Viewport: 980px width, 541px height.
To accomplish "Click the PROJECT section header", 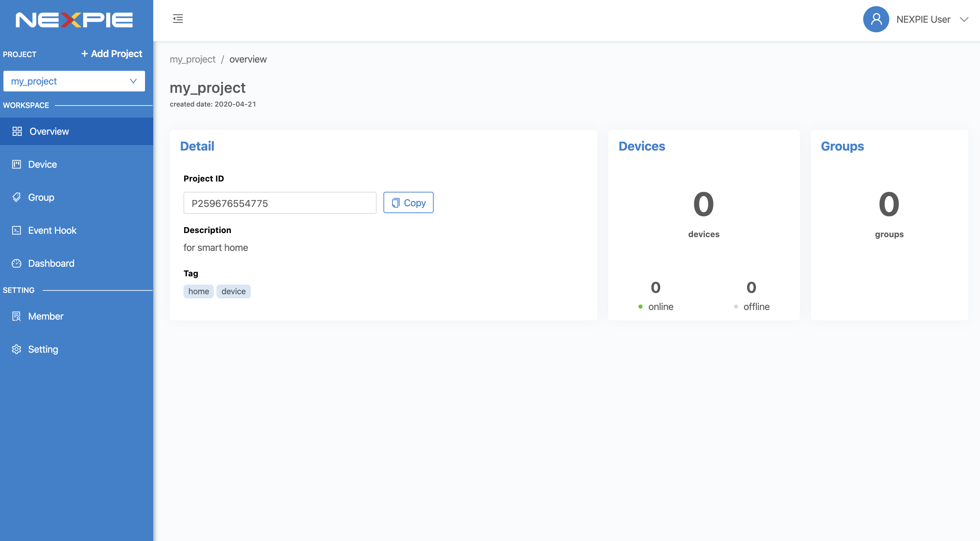I will [x=19, y=54].
